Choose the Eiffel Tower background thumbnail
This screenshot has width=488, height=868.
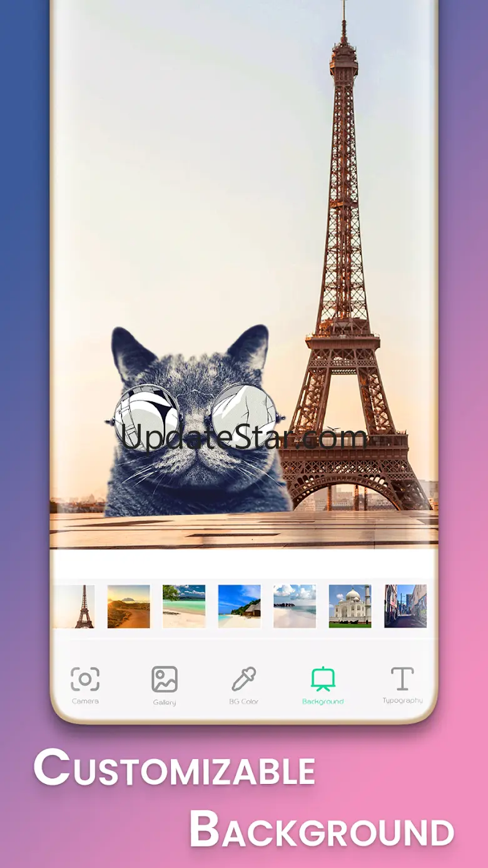click(74, 606)
